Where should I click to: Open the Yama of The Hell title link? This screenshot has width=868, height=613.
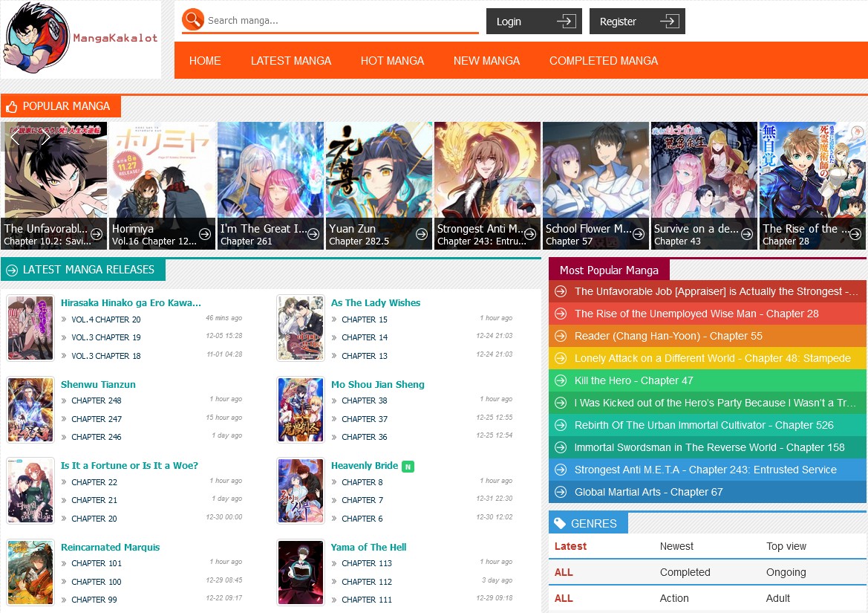point(369,547)
